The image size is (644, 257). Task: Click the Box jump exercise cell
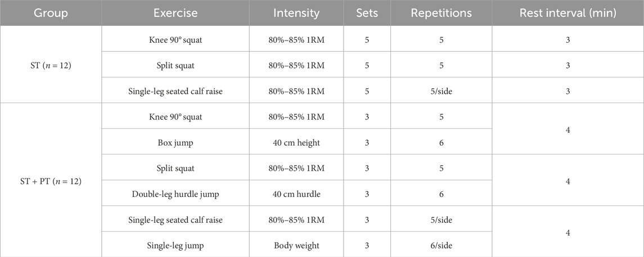[176, 143]
